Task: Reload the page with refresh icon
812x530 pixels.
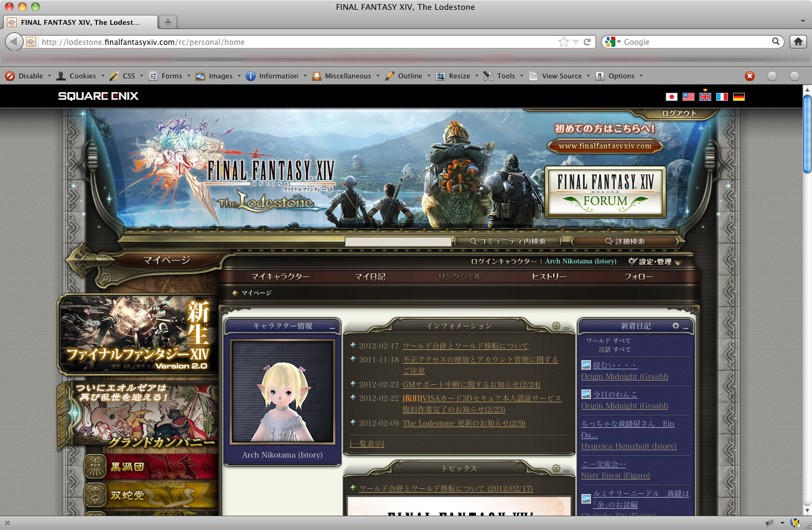Action: (x=587, y=42)
